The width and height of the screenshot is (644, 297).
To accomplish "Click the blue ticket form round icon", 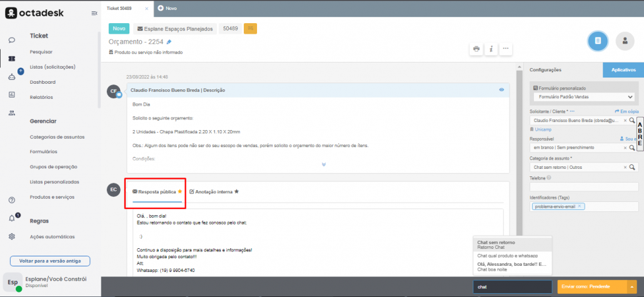I will coord(598,41).
